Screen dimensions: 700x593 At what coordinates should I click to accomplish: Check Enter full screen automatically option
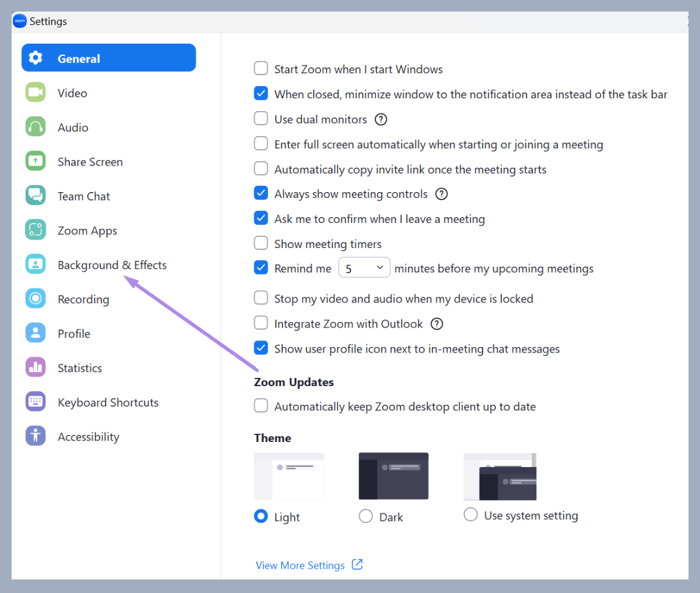(x=261, y=143)
